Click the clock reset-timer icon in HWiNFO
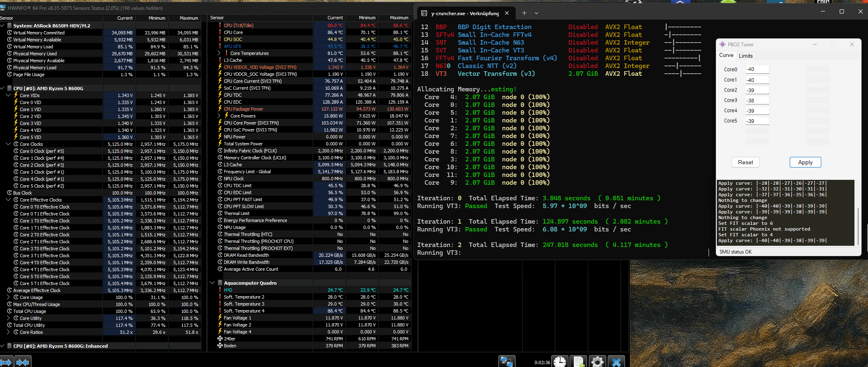This screenshot has height=367, width=868. (x=560, y=362)
